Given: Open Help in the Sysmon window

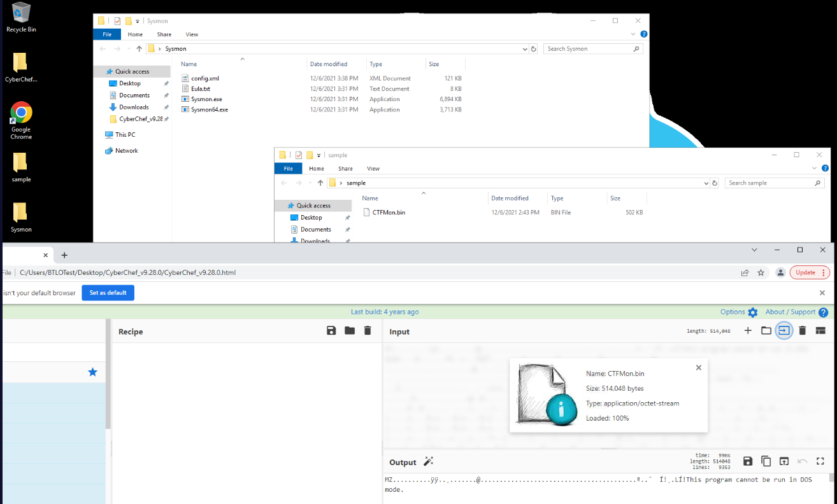Looking at the screenshot, I should pos(644,34).
